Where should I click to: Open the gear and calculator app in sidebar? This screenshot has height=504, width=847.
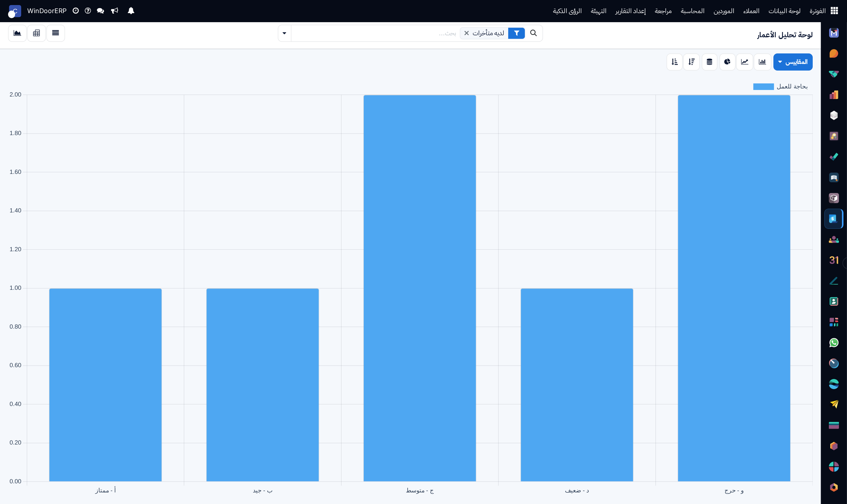coord(834,136)
